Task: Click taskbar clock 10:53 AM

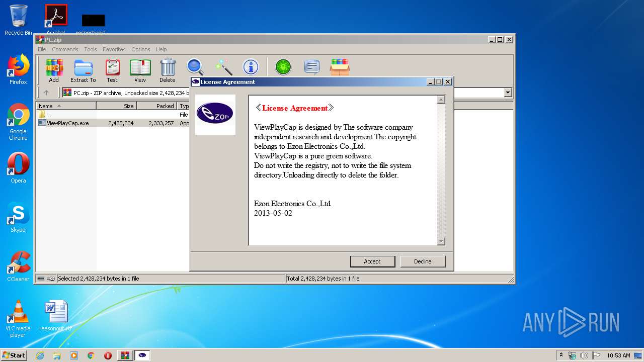Action: [618, 355]
